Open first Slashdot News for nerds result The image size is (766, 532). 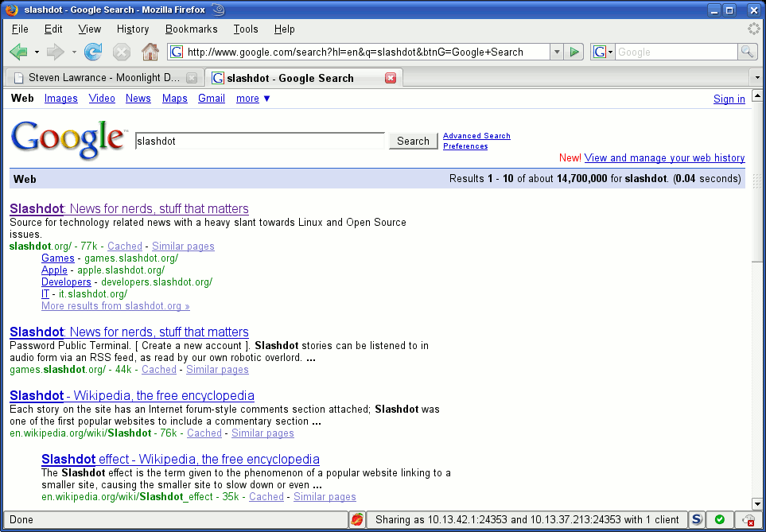[129, 209]
